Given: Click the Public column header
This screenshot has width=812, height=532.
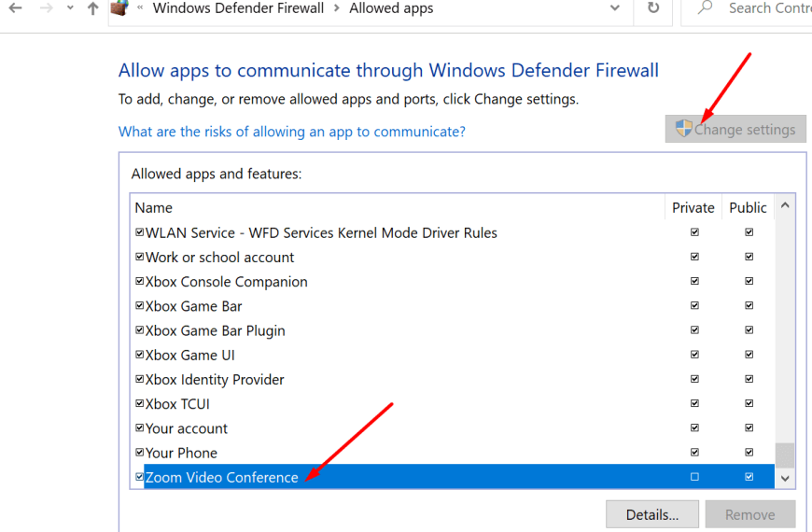Looking at the screenshot, I should 748,208.
